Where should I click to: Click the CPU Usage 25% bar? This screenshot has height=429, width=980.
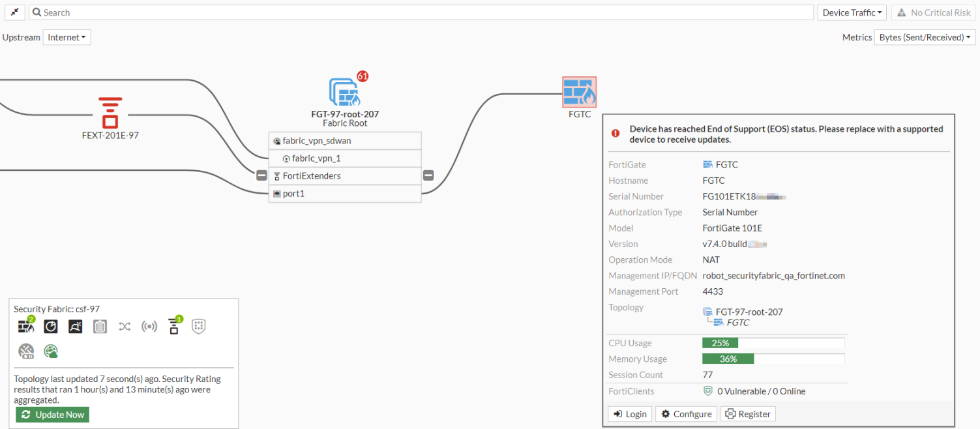(x=773, y=343)
